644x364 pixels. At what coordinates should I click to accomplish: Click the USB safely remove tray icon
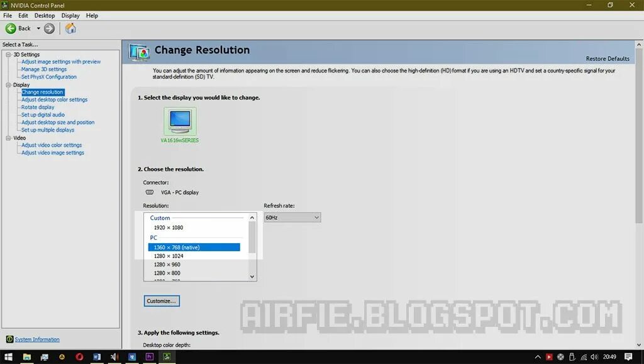coord(572,357)
